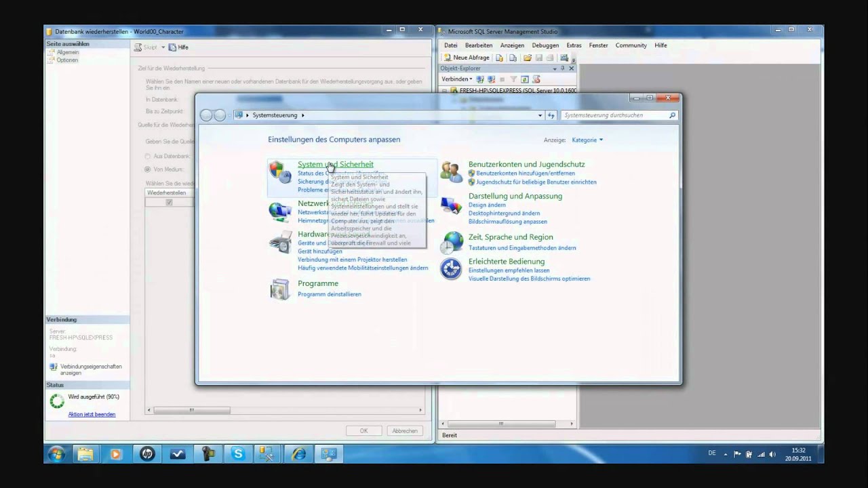Click the Neue Abfrage toolbar button
Image resolution: width=868 pixels, height=488 pixels.
click(467, 58)
